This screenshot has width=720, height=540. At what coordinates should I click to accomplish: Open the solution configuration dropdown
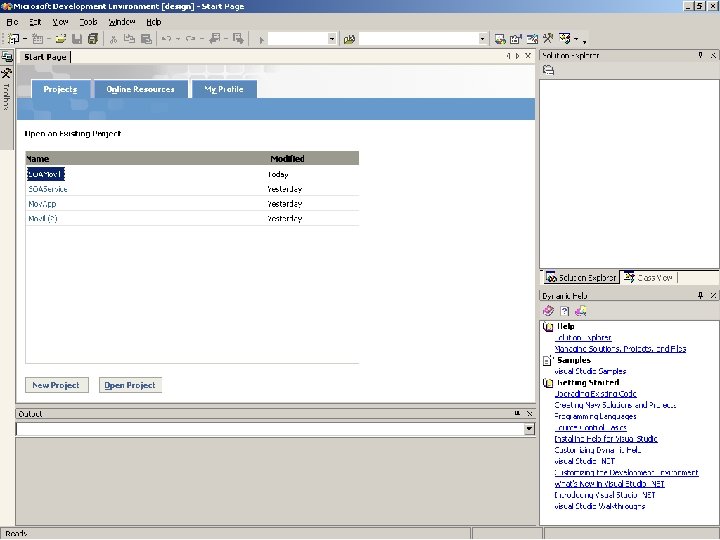click(332, 39)
